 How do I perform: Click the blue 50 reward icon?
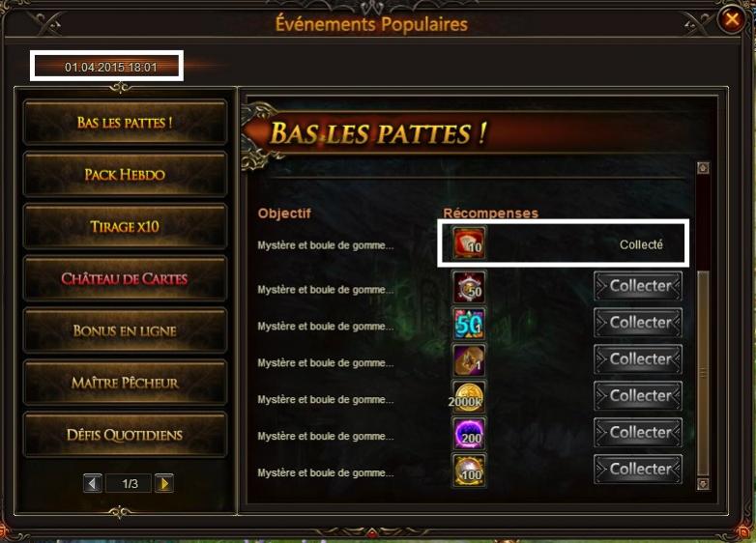pyautogui.click(x=469, y=324)
